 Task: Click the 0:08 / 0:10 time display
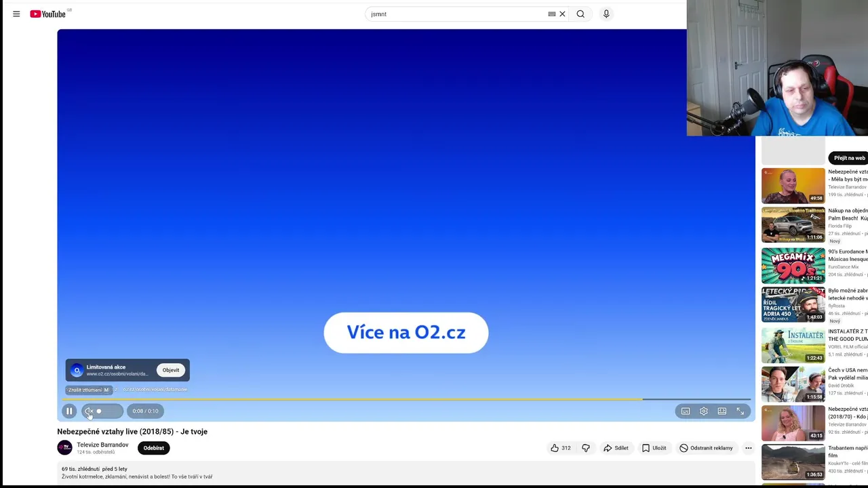pos(145,411)
